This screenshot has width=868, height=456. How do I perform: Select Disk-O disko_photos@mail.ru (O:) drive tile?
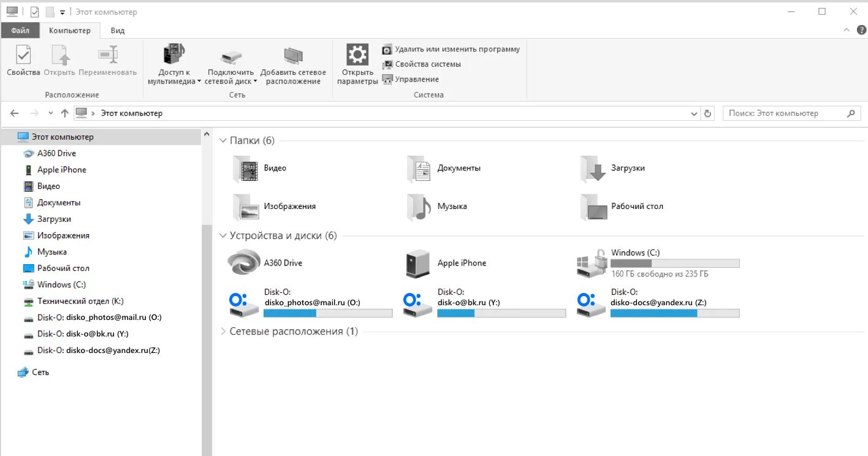pyautogui.click(x=310, y=303)
